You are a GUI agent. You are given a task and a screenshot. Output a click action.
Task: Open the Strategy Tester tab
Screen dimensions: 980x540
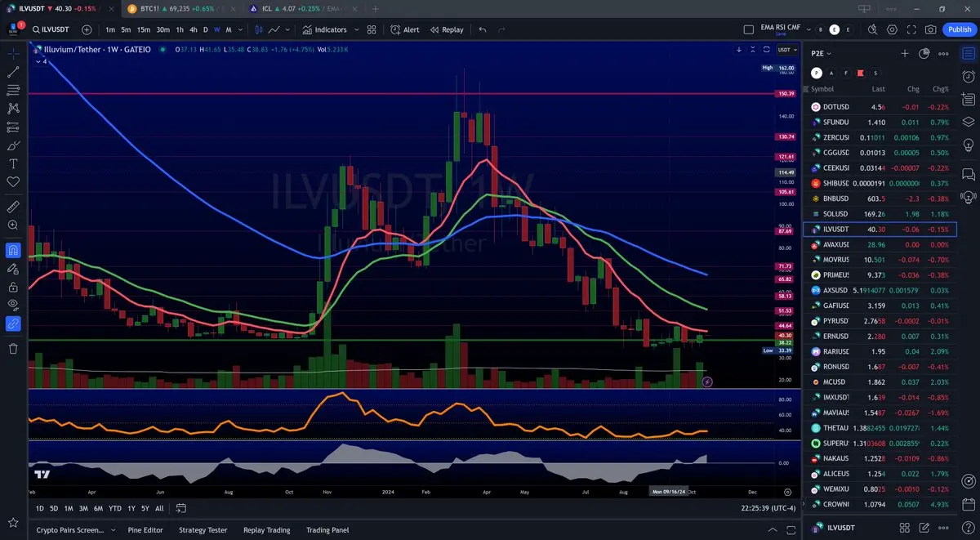tap(203, 530)
